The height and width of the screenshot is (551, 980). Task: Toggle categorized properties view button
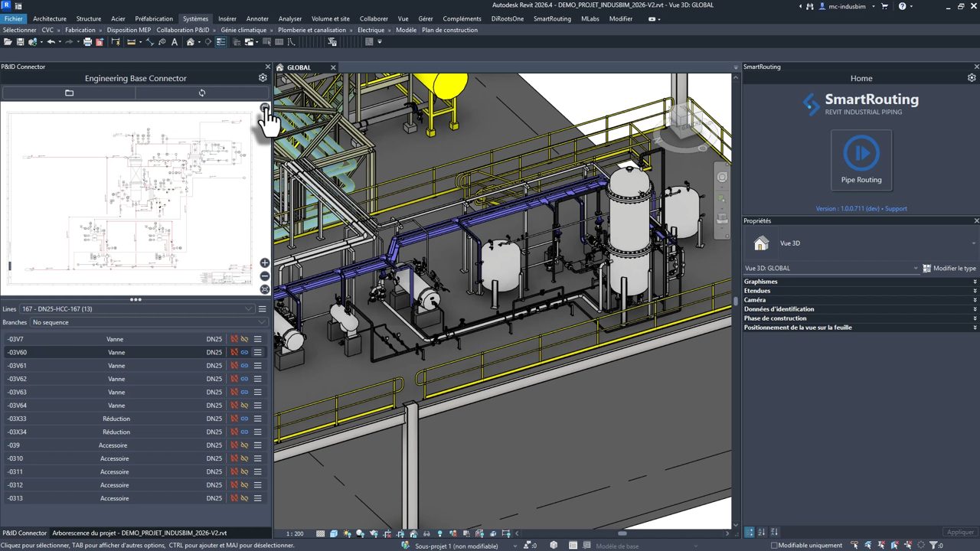tap(750, 532)
